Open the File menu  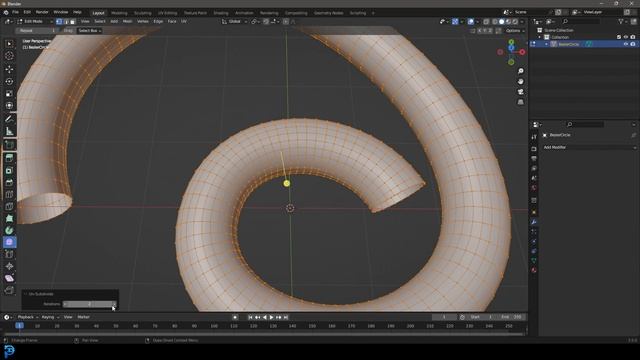tap(15, 12)
